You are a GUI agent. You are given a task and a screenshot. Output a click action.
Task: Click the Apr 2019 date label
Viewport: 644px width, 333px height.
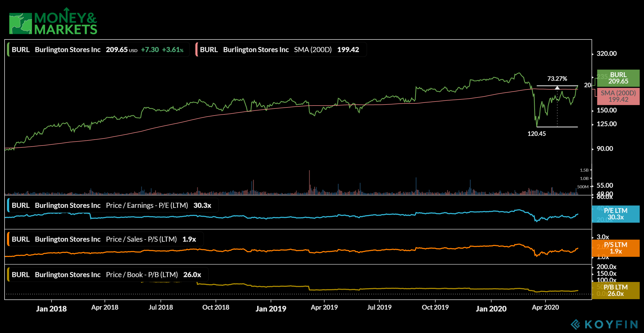324,307
